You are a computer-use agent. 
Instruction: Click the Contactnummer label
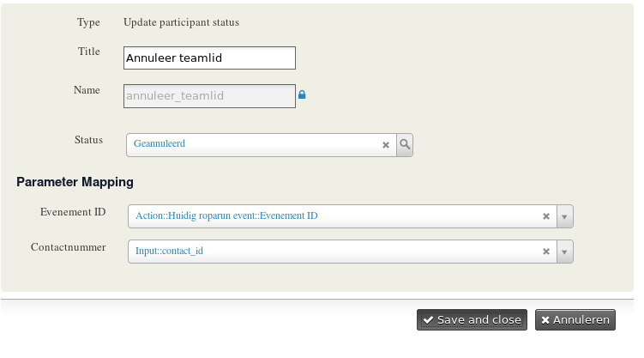(68, 247)
